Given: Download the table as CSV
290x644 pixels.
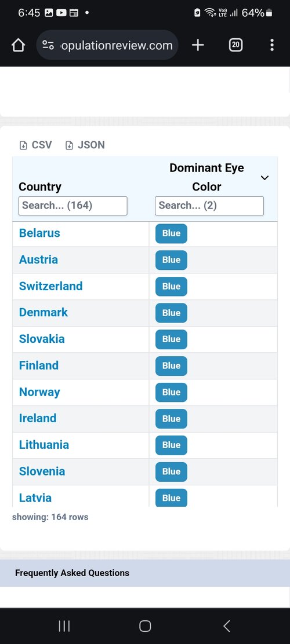Looking at the screenshot, I should (36, 145).
